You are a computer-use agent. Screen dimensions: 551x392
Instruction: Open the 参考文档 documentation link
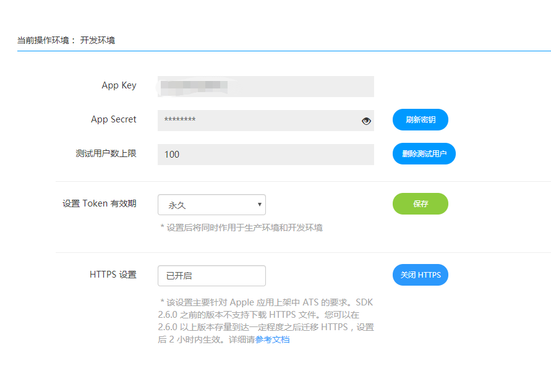pyautogui.click(x=272, y=338)
